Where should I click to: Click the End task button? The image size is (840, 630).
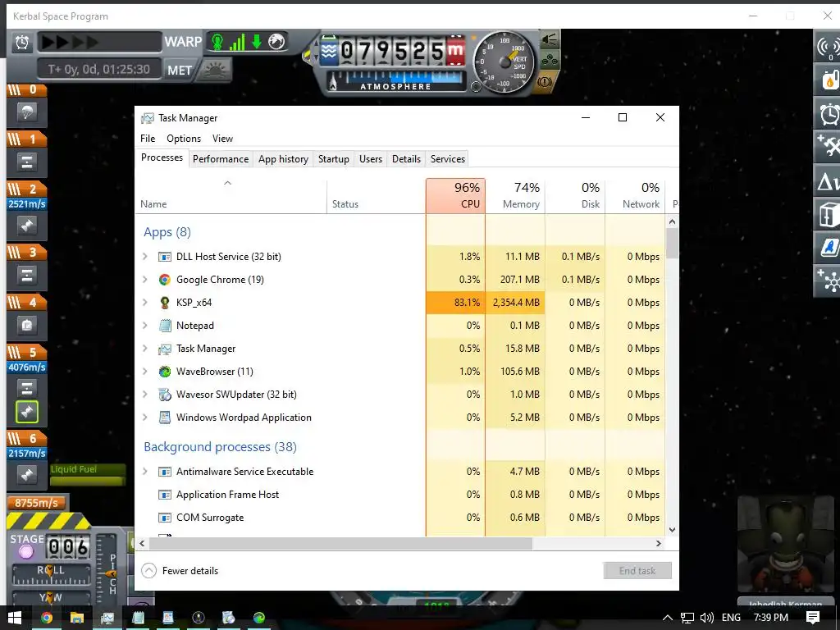(637, 571)
